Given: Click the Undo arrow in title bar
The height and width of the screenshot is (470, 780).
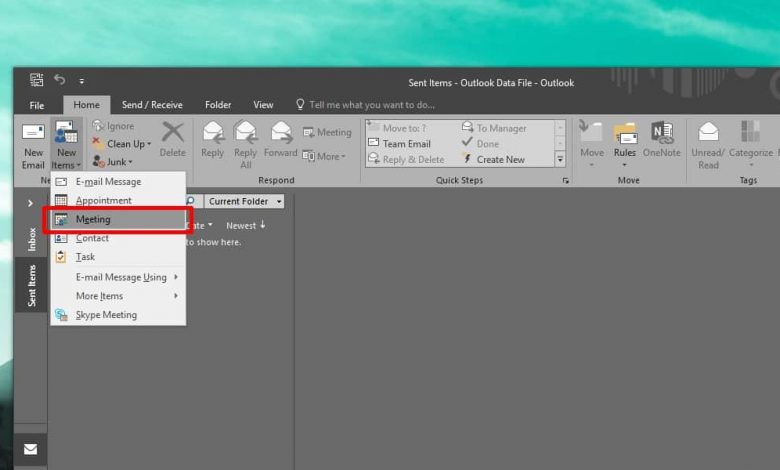Looking at the screenshot, I should pos(60,80).
